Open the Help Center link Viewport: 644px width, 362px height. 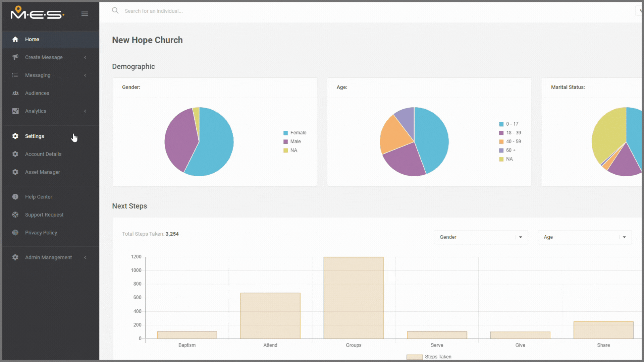click(39, 197)
